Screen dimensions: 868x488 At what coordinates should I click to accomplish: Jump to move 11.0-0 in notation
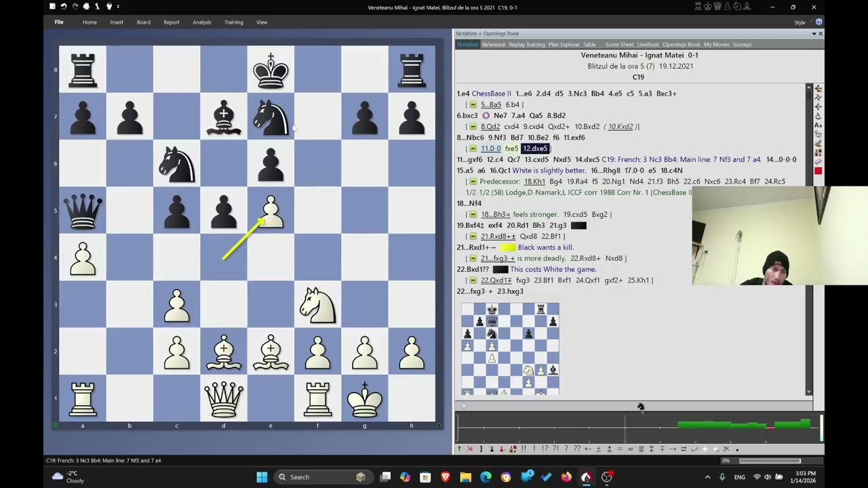click(490, 148)
